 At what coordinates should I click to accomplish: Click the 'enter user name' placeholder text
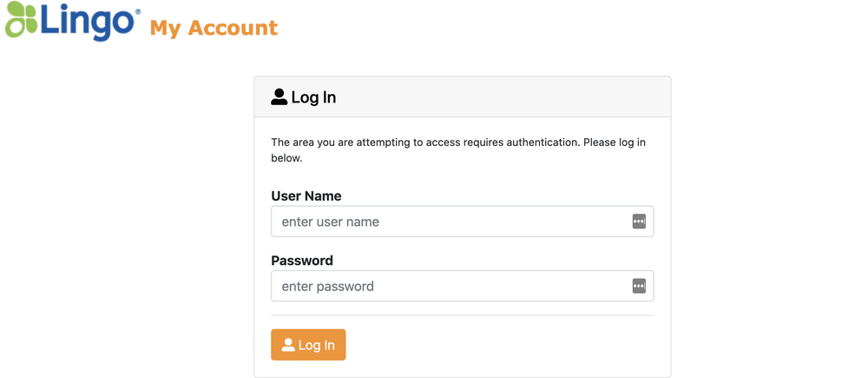click(x=331, y=222)
